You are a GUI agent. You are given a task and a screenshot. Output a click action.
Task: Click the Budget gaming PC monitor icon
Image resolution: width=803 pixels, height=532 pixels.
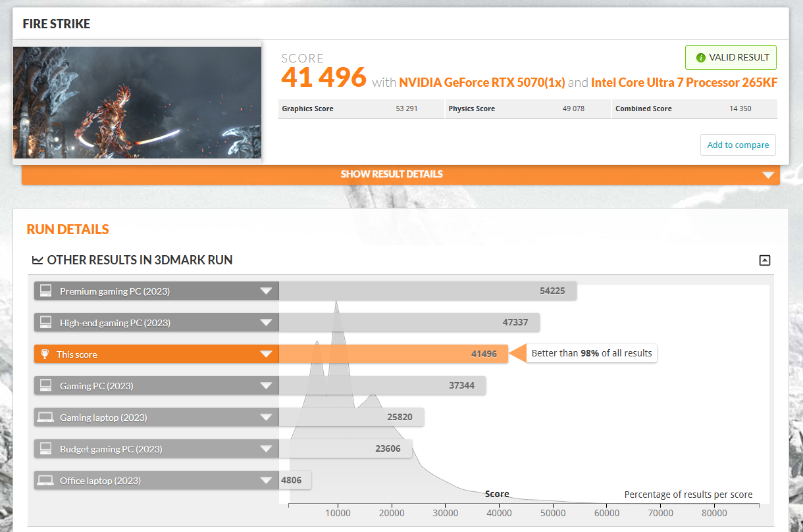(x=45, y=449)
